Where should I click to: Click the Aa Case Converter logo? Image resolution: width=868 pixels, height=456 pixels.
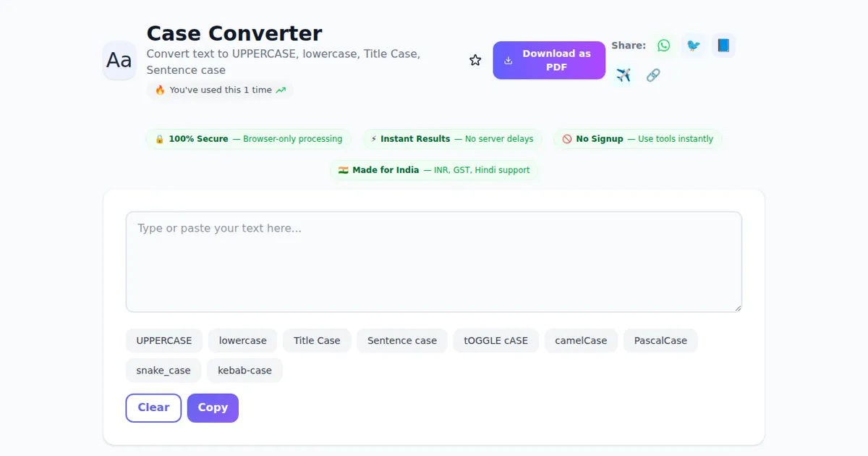coord(119,60)
